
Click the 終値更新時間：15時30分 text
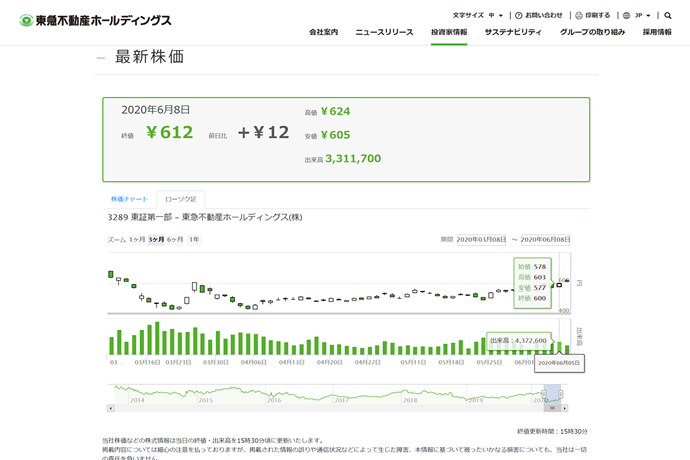click(552, 431)
